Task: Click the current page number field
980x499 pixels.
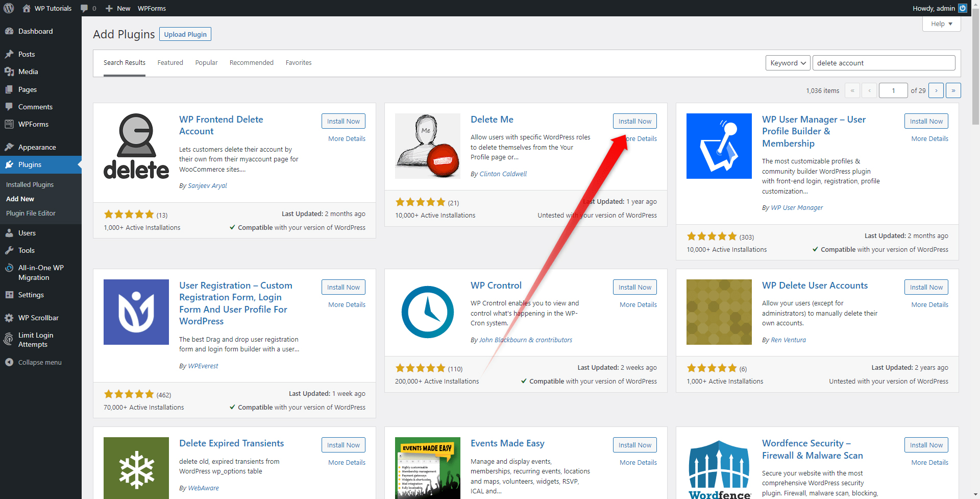Action: (x=893, y=90)
